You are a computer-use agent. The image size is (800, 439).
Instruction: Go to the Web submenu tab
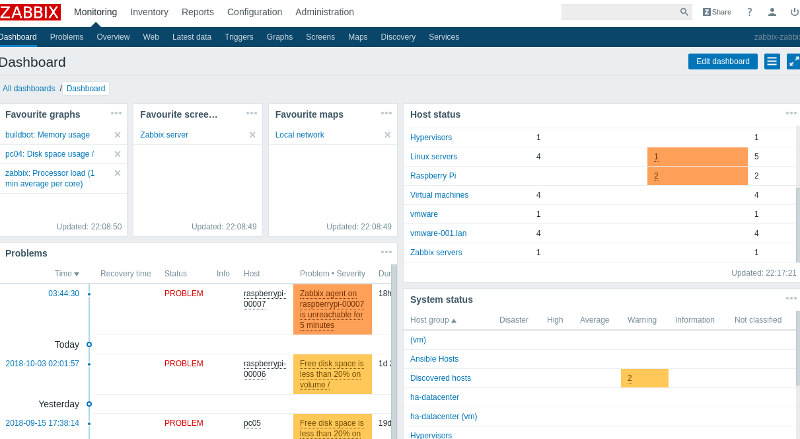click(x=151, y=37)
